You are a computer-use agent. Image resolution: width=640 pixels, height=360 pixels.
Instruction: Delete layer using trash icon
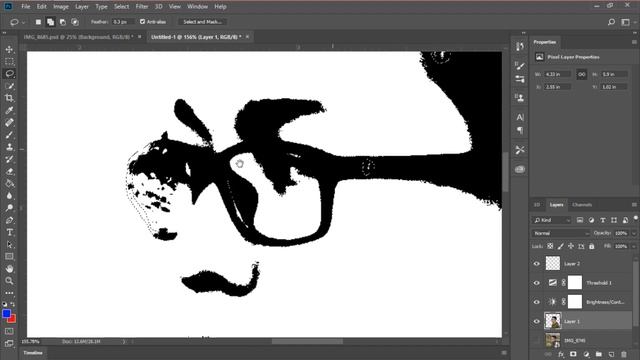624,354
